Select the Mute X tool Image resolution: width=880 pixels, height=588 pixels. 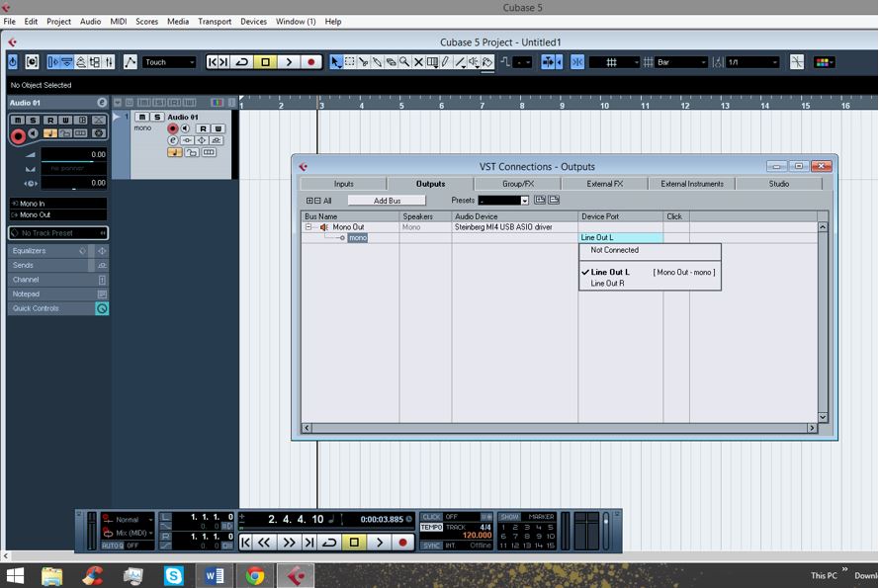click(x=418, y=62)
